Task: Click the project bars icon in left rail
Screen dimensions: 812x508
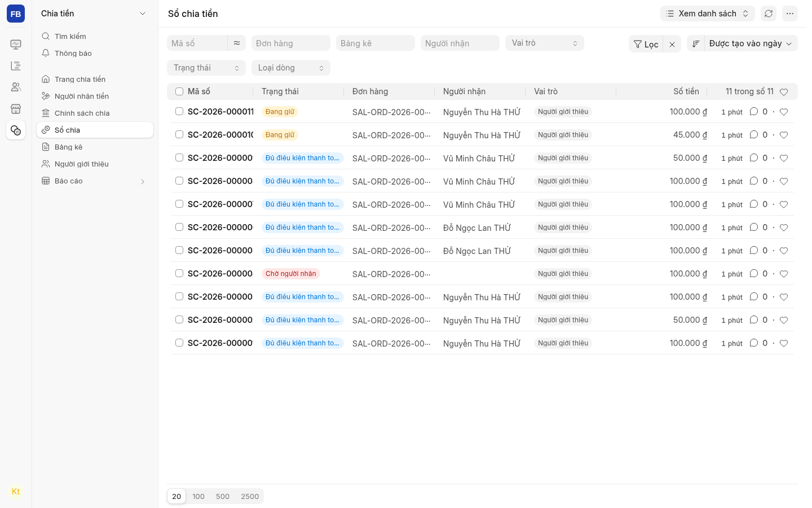Action: [x=16, y=65]
